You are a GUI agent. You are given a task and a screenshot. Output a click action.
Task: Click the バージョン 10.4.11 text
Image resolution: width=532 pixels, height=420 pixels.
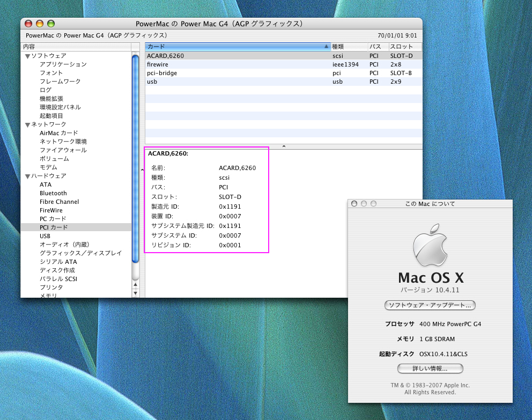click(x=430, y=290)
